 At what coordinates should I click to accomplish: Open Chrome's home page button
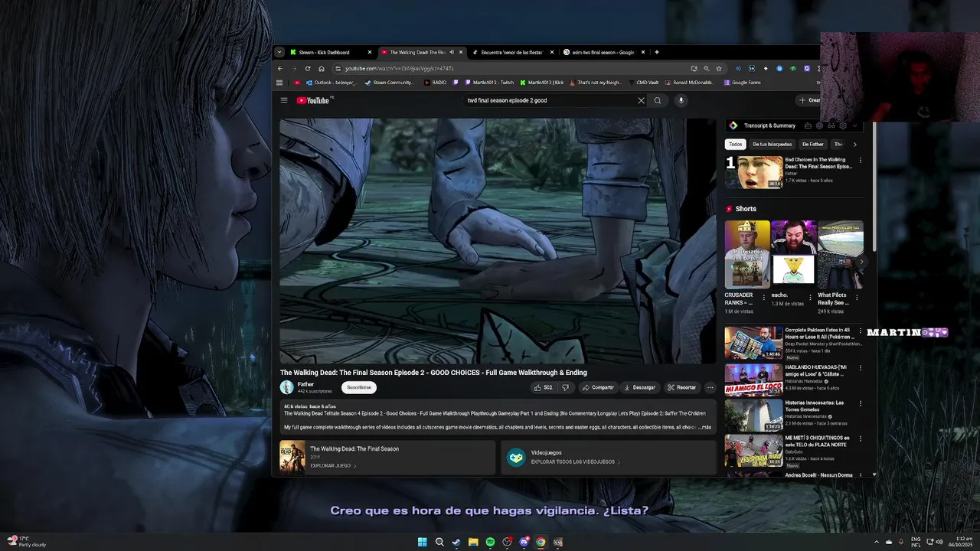coord(322,68)
